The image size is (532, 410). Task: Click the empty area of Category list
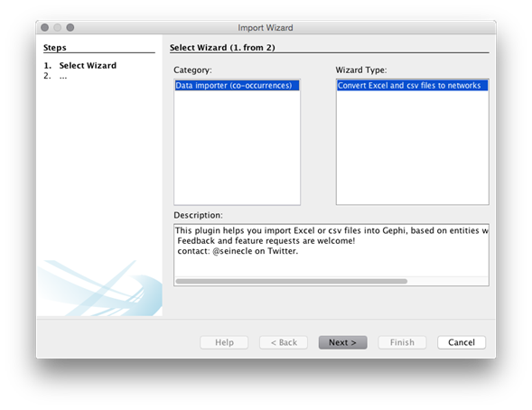[237, 147]
